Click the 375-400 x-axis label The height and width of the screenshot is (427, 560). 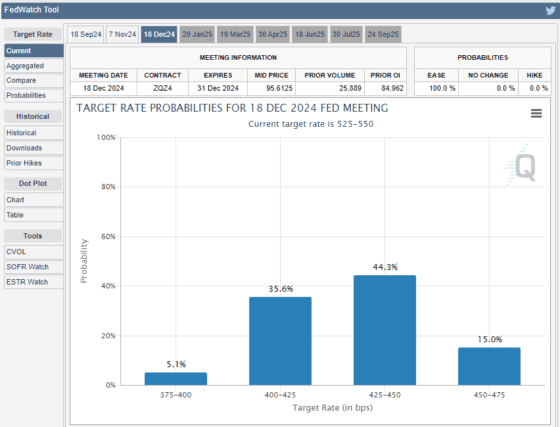pos(176,395)
